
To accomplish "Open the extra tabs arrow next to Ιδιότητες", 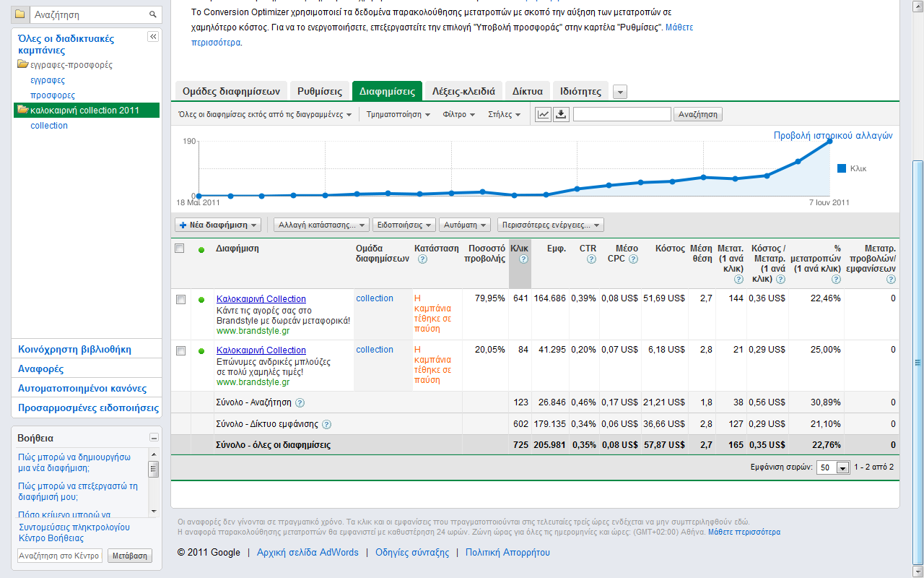I will click(x=620, y=92).
